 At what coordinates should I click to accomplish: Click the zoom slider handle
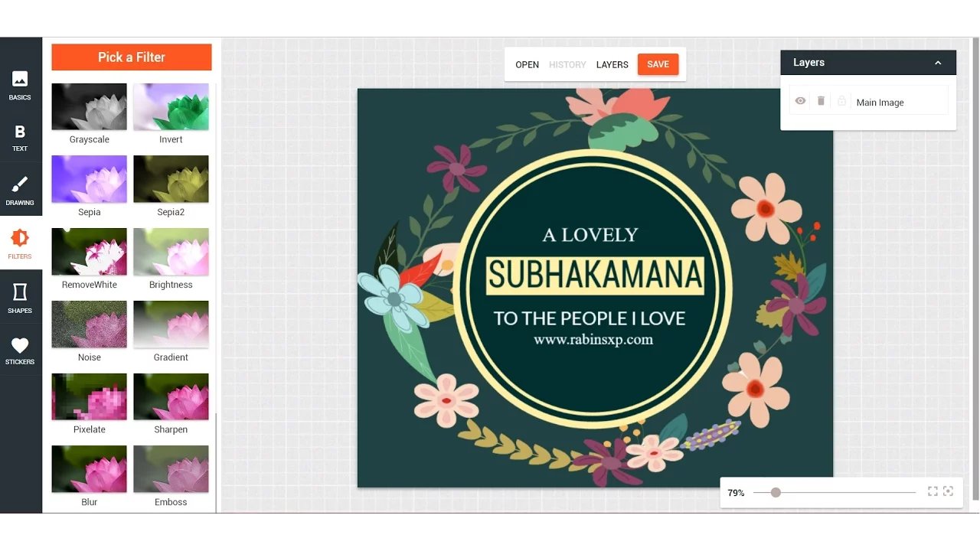coord(776,492)
